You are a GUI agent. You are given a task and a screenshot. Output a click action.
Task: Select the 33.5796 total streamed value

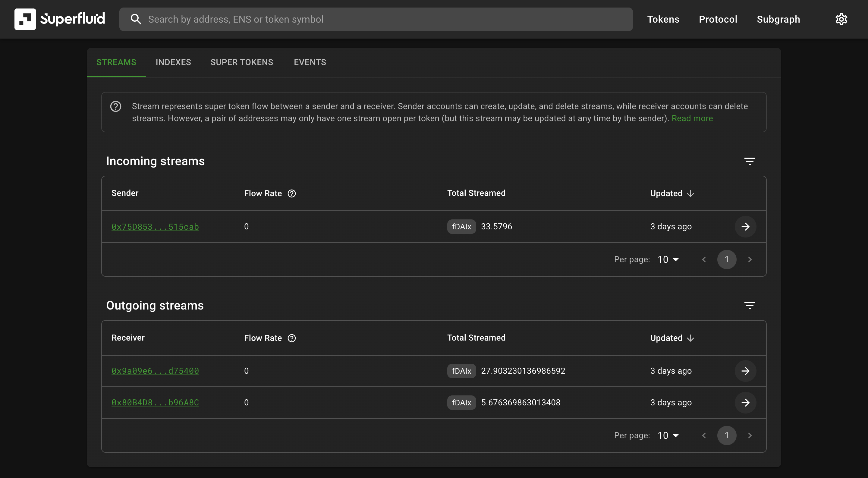[496, 226]
